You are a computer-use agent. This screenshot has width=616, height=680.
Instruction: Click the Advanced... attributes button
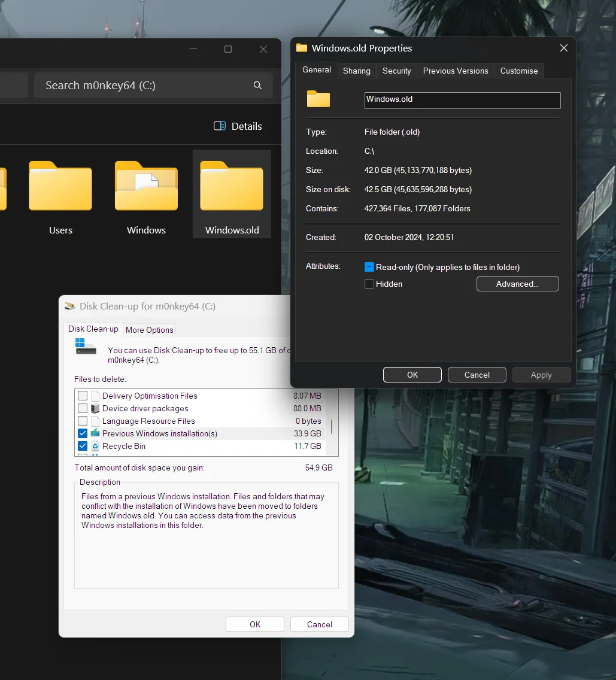(517, 284)
